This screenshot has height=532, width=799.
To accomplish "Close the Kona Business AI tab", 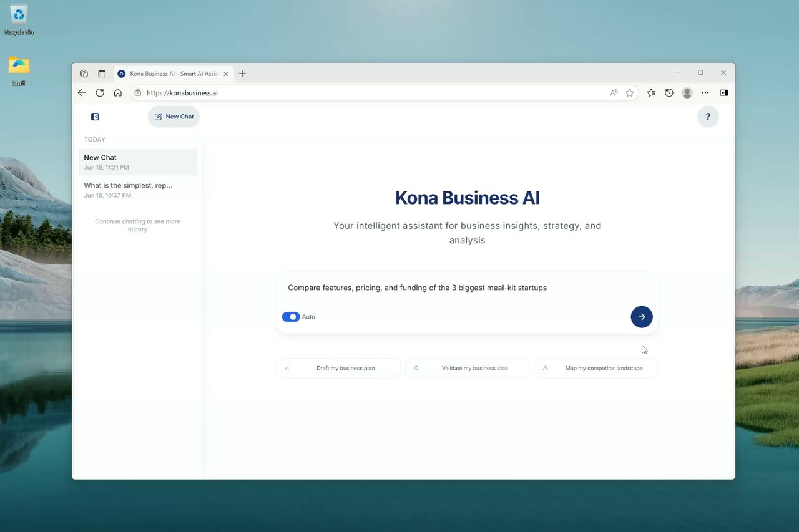I will (226, 74).
